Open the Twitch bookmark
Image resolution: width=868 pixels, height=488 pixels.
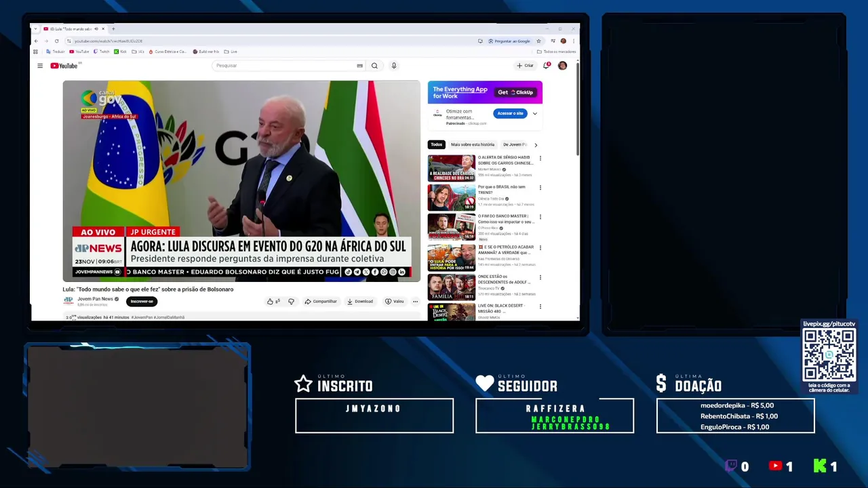coord(102,52)
